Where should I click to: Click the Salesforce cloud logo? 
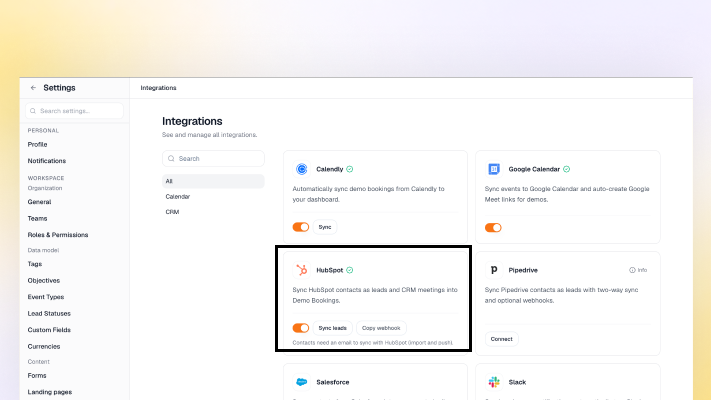pos(302,382)
